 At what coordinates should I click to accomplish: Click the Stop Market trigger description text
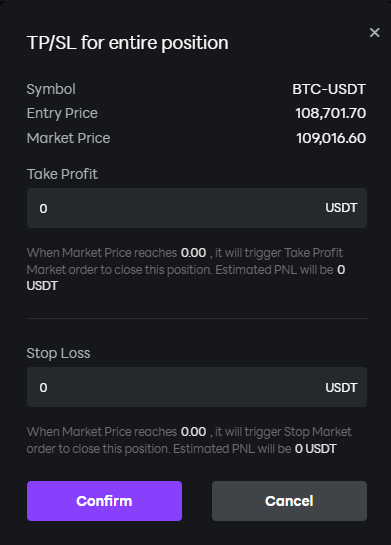coord(189,440)
